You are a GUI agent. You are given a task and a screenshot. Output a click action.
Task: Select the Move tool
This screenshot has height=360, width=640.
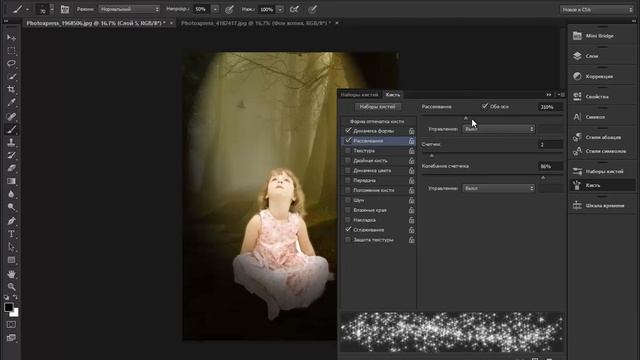coord(11,38)
